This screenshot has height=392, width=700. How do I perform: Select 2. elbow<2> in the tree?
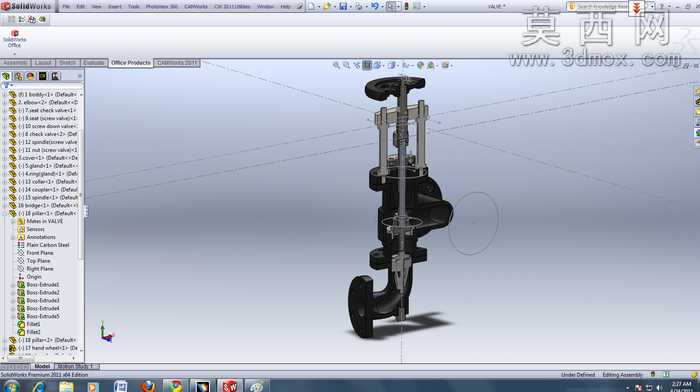[x=43, y=103]
